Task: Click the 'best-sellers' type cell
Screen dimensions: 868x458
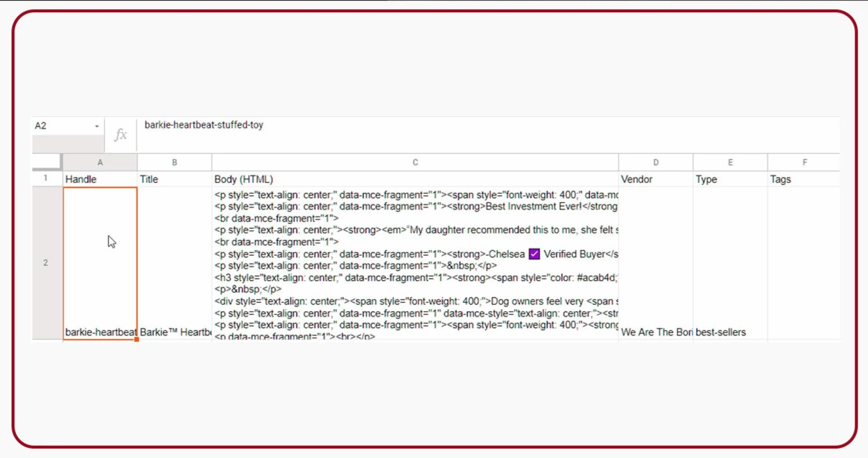Action: tap(730, 263)
